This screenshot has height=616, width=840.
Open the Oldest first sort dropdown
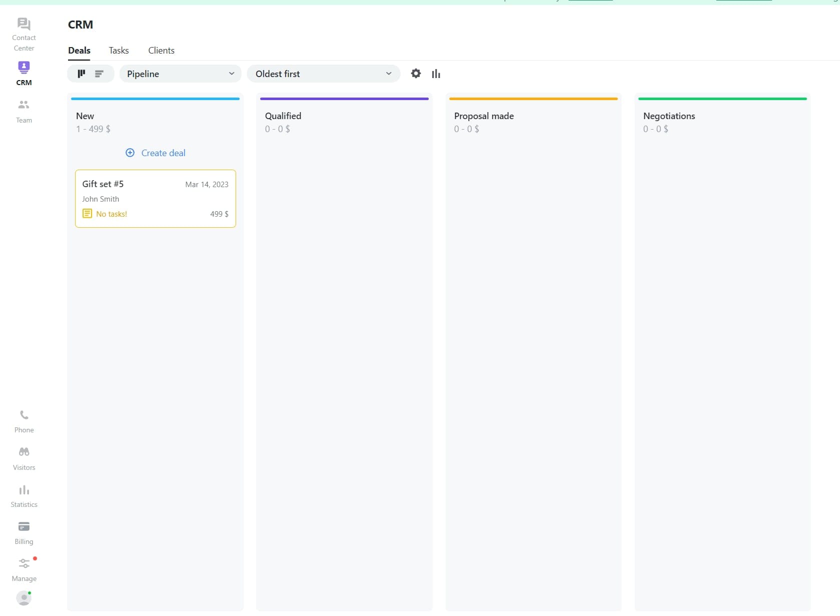coord(323,74)
